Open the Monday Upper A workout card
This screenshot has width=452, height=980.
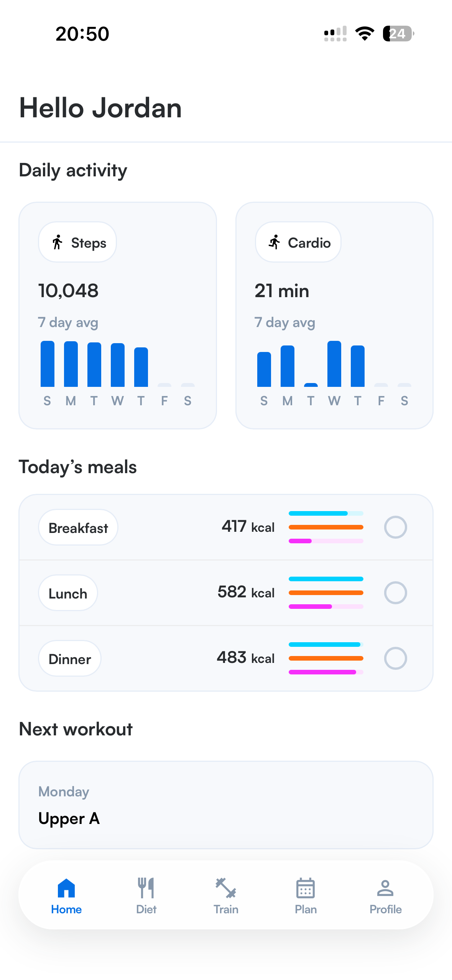coord(226,805)
